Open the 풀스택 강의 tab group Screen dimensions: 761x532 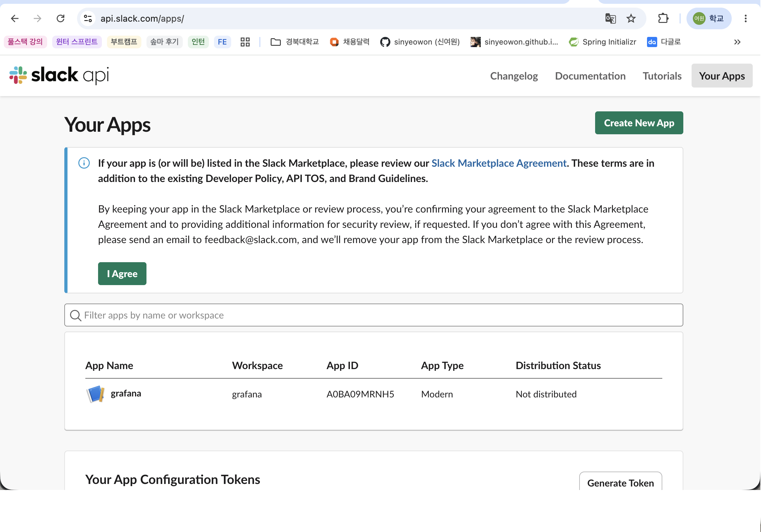[x=25, y=42]
